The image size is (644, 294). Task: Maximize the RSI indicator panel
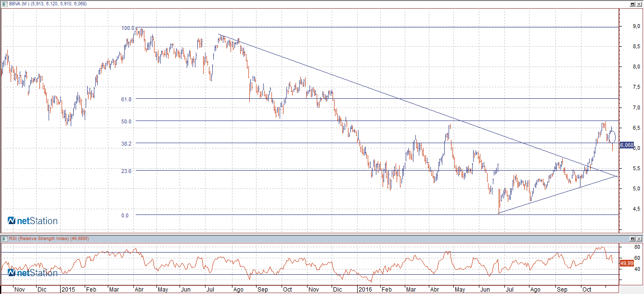tap(632, 239)
